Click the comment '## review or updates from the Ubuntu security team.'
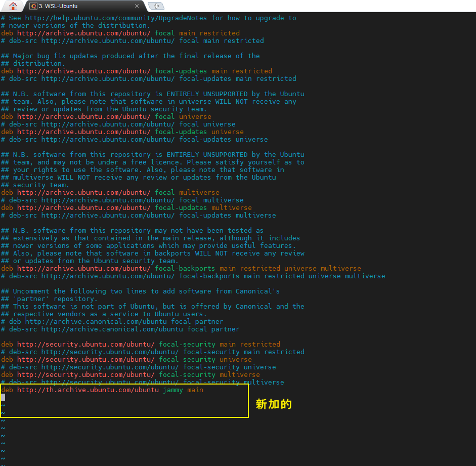 click(x=104, y=109)
